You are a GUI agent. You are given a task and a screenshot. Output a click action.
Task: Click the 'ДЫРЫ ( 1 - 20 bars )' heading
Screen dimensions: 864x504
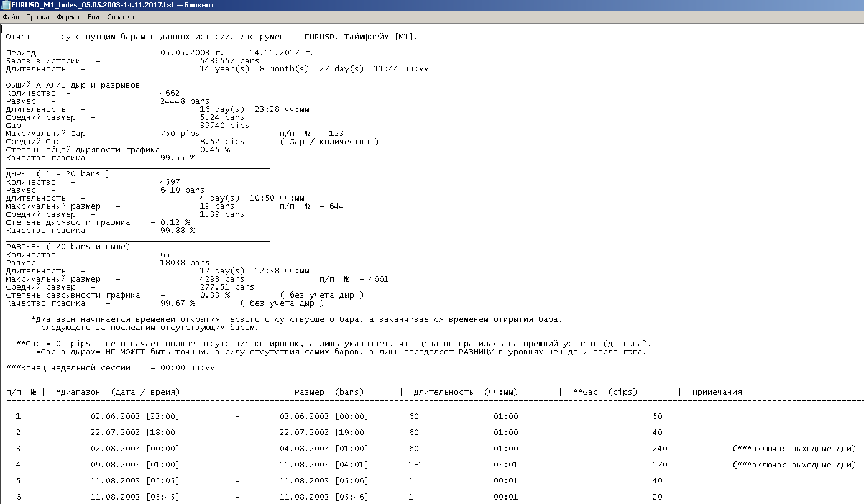click(x=58, y=174)
